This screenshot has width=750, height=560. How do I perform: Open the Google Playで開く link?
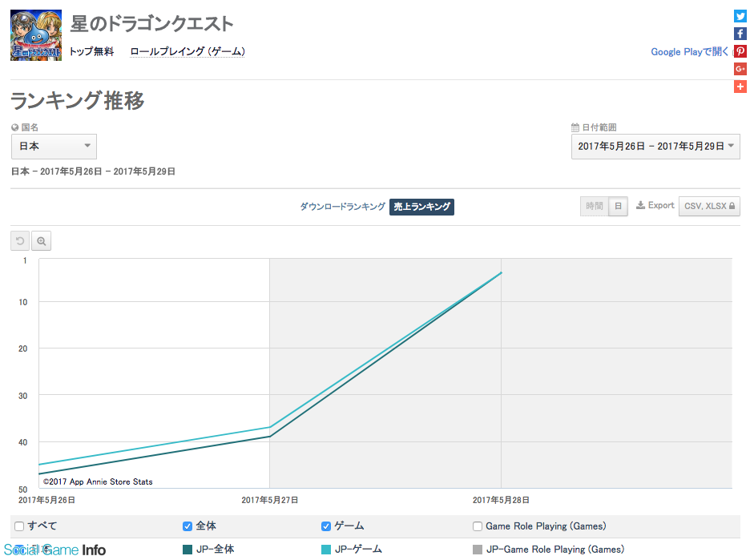[x=689, y=51]
